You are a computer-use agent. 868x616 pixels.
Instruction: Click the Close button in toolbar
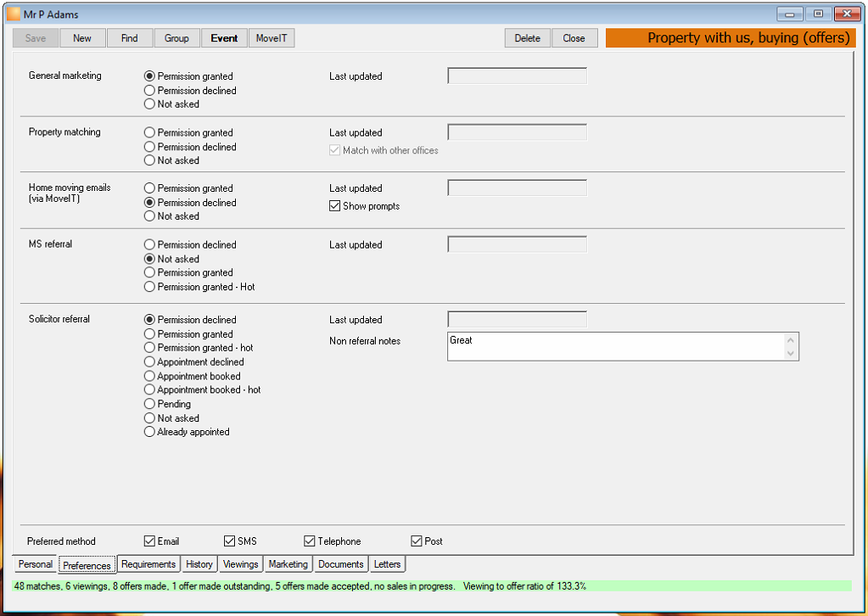(x=574, y=38)
